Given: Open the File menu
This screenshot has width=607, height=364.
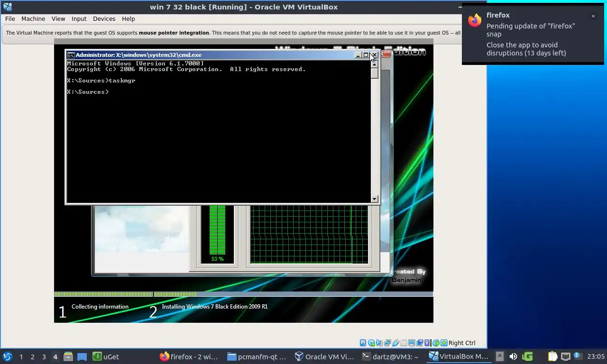Looking at the screenshot, I should pyautogui.click(x=10, y=18).
